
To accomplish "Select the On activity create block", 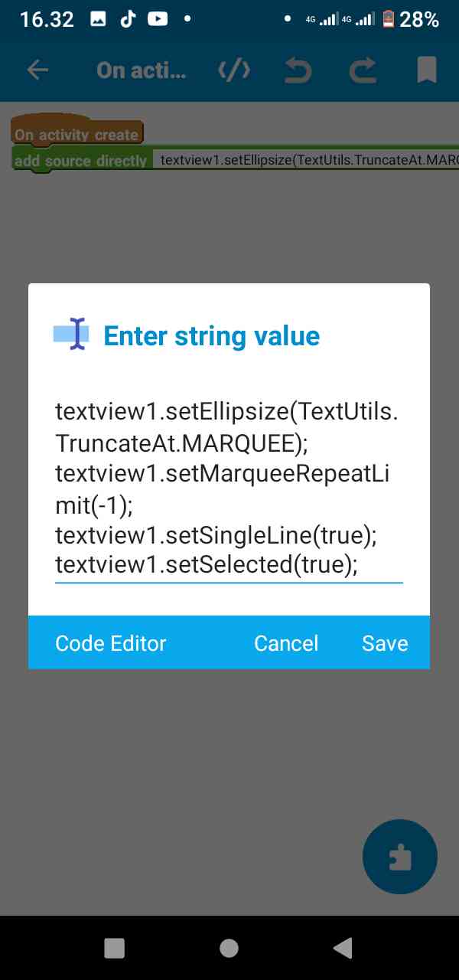I will [77, 133].
